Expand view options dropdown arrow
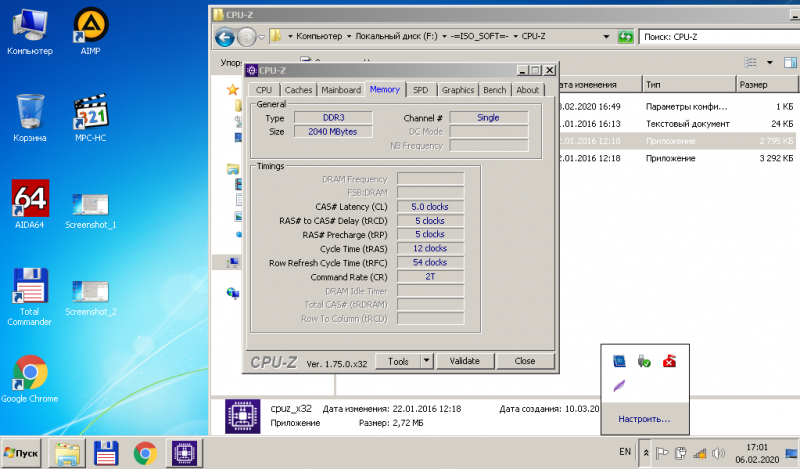This screenshot has width=800, height=469. (x=770, y=62)
